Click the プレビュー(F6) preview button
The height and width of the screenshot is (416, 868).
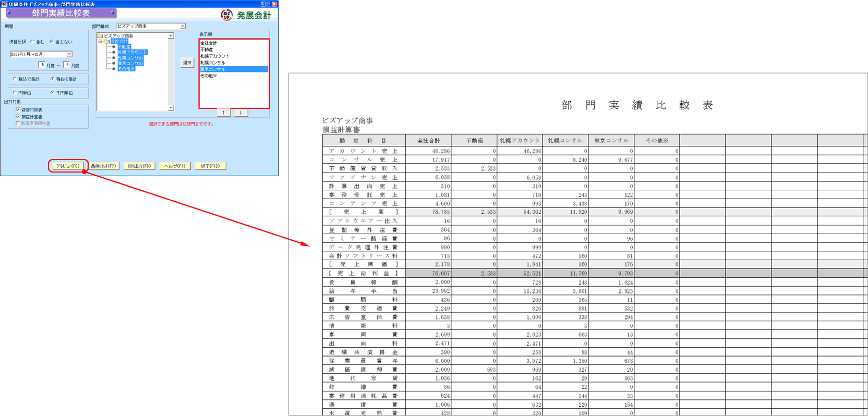tap(68, 166)
